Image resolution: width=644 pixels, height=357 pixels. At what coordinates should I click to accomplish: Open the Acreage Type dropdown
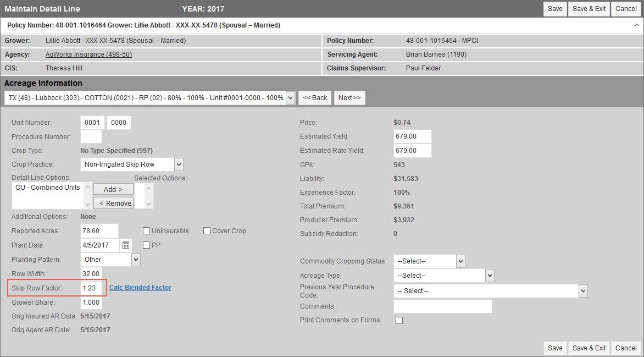coord(490,275)
